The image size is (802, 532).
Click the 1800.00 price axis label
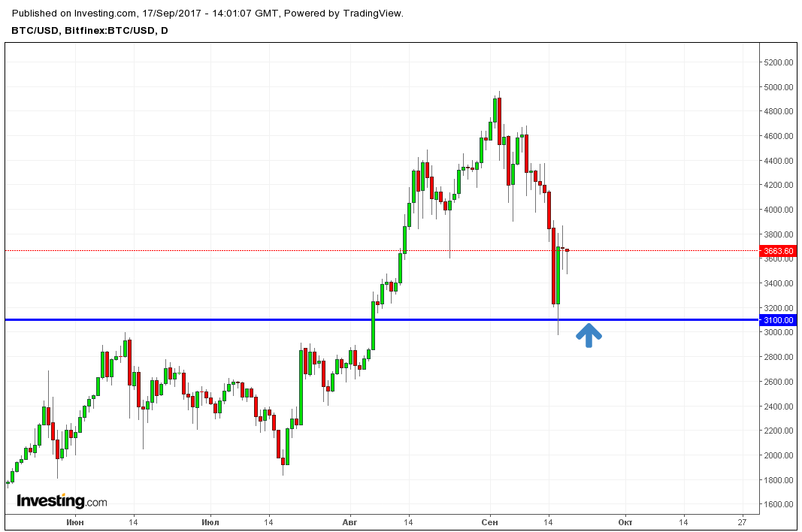click(x=779, y=480)
